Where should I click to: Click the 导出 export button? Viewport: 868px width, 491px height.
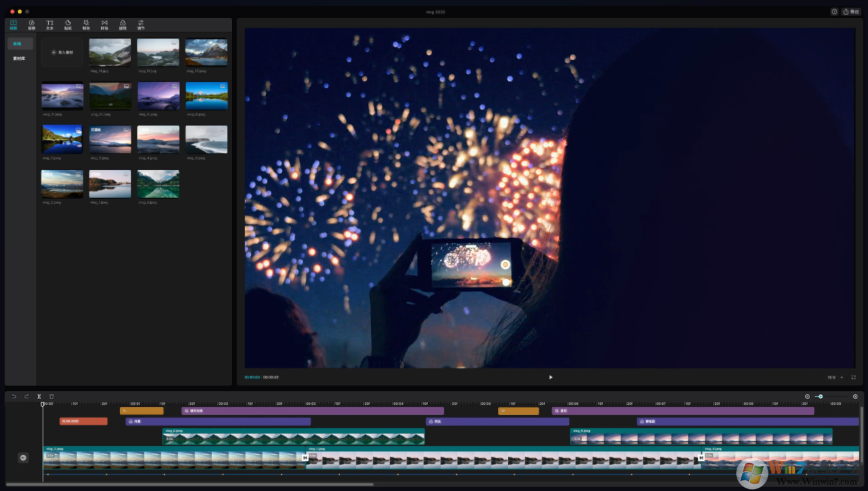851,11
